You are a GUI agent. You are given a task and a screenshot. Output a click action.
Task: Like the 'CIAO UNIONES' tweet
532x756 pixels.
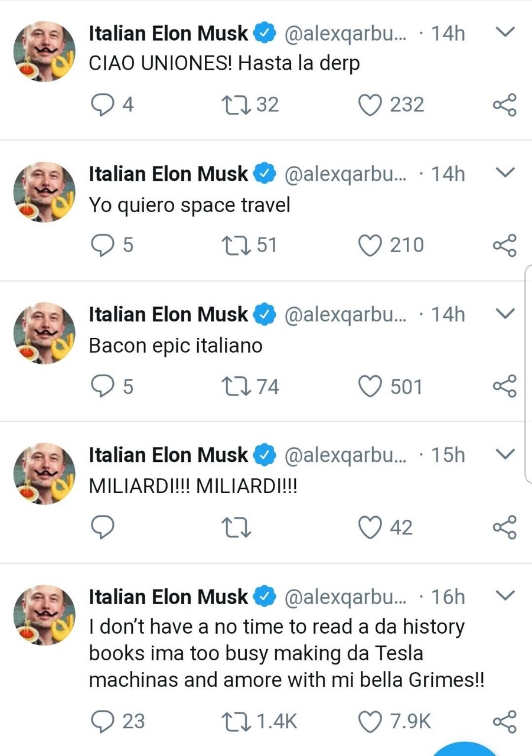(370, 105)
